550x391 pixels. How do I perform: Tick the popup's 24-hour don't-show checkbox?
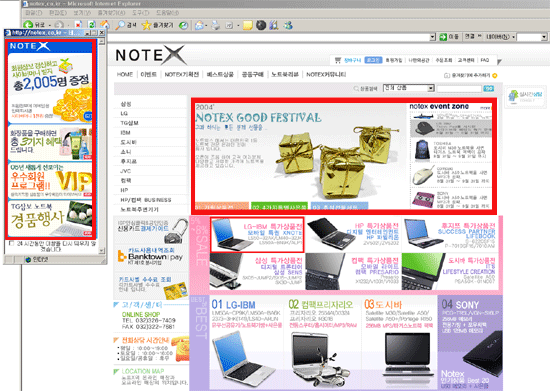point(11,243)
